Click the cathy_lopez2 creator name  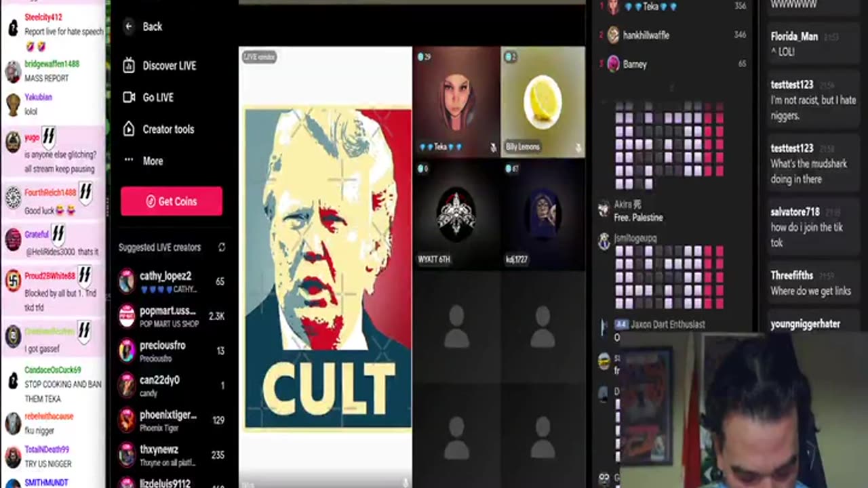[165, 276]
